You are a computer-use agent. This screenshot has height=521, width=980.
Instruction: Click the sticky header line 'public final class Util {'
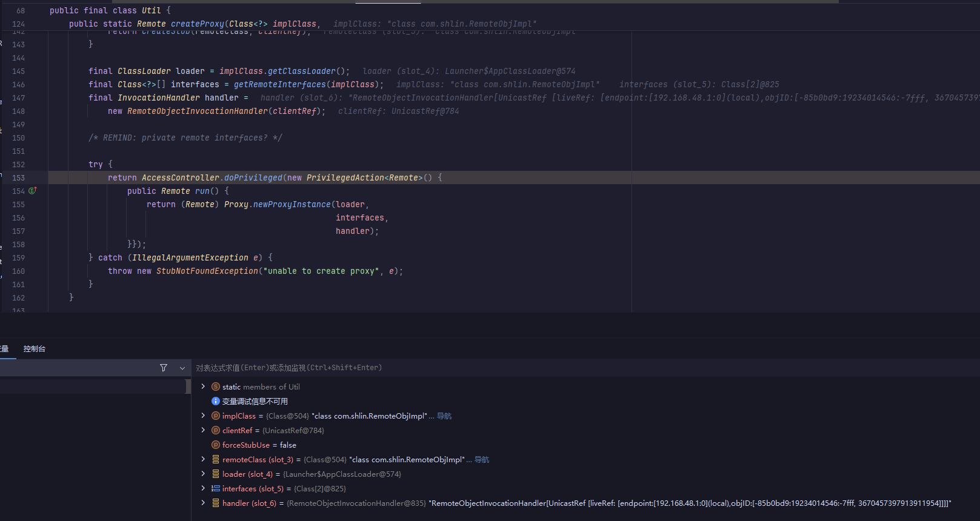pyautogui.click(x=110, y=10)
